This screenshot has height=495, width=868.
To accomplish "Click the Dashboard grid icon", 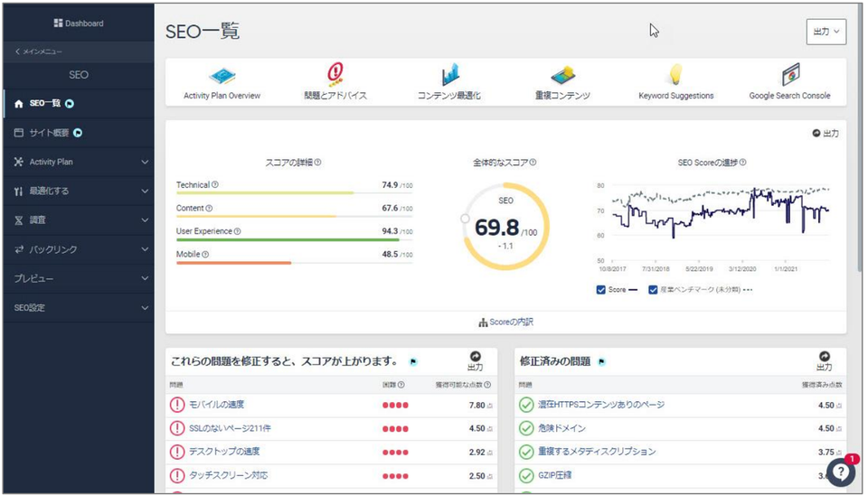I will (x=58, y=23).
